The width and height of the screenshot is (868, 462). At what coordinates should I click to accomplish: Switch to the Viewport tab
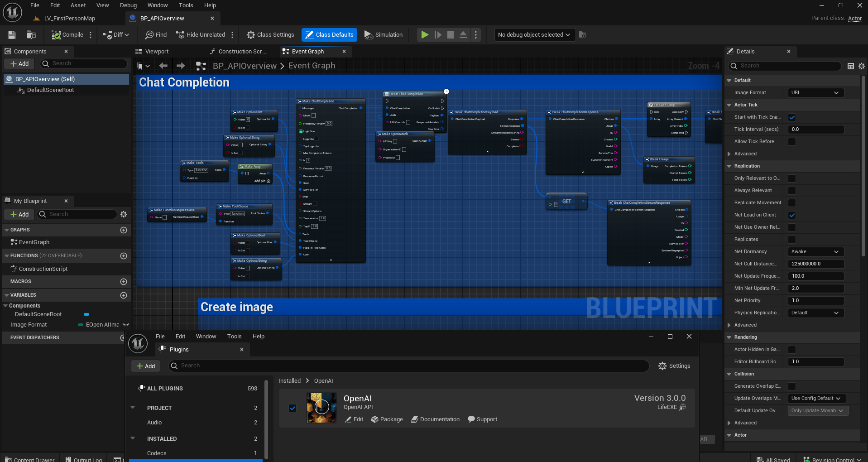[156, 52]
